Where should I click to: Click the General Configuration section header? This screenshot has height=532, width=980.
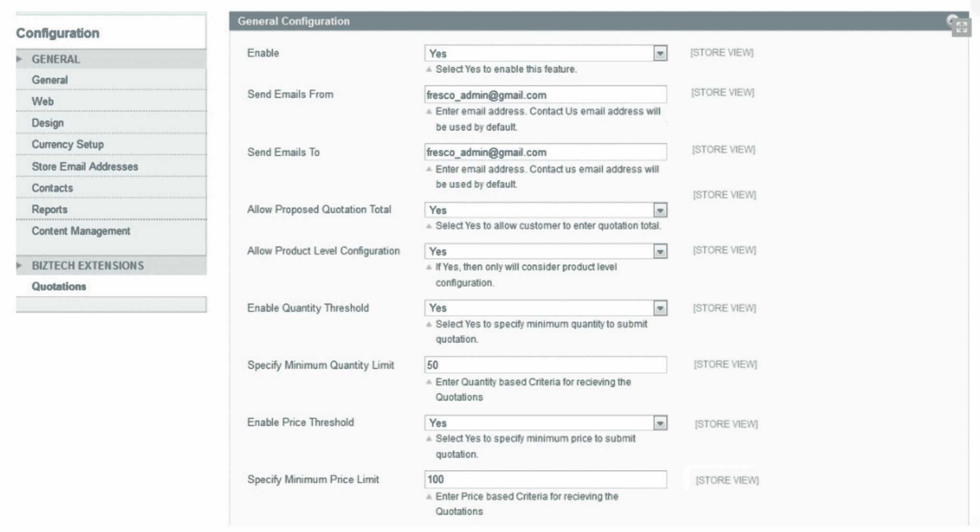coord(598,21)
